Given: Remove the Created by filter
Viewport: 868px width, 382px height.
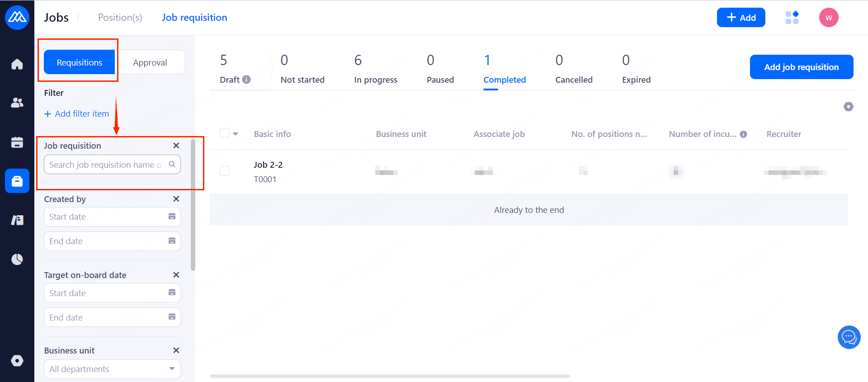Looking at the screenshot, I should tap(176, 199).
